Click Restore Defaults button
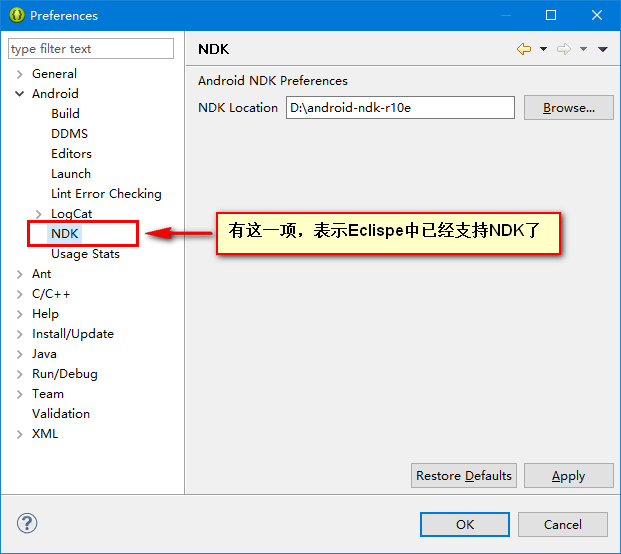621x554 pixels. click(464, 476)
